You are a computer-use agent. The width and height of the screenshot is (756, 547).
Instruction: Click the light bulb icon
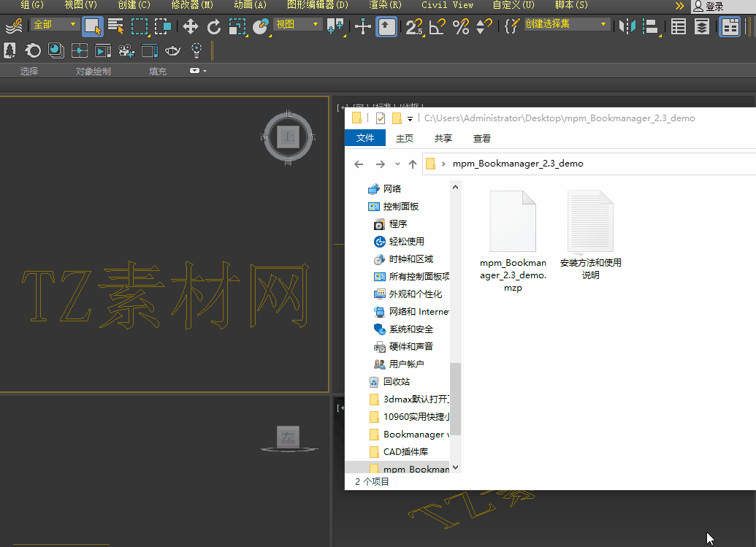pos(196,50)
